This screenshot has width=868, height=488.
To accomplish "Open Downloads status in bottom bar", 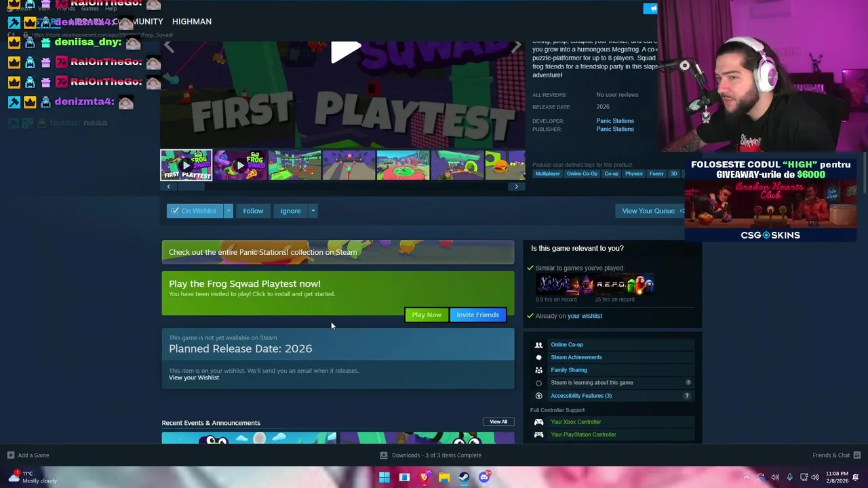I will coord(431,455).
